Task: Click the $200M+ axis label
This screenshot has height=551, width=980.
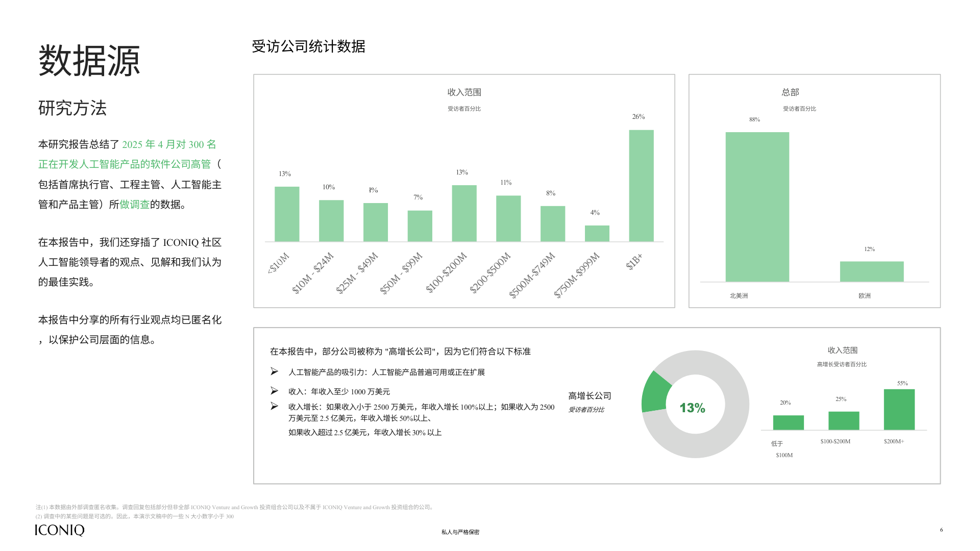Action: (894, 441)
